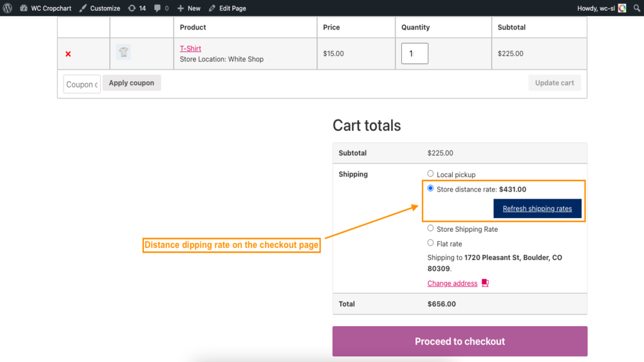Click the $225.00 T-Shirt row subtotal

pos(511,53)
